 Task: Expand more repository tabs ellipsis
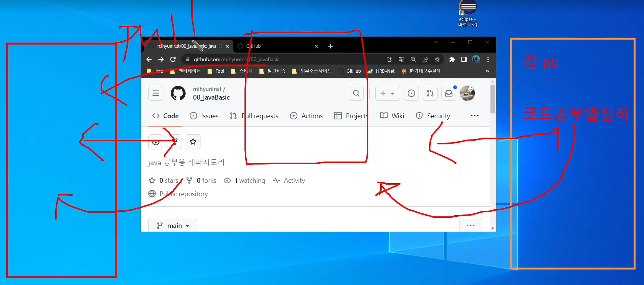pyautogui.click(x=475, y=116)
